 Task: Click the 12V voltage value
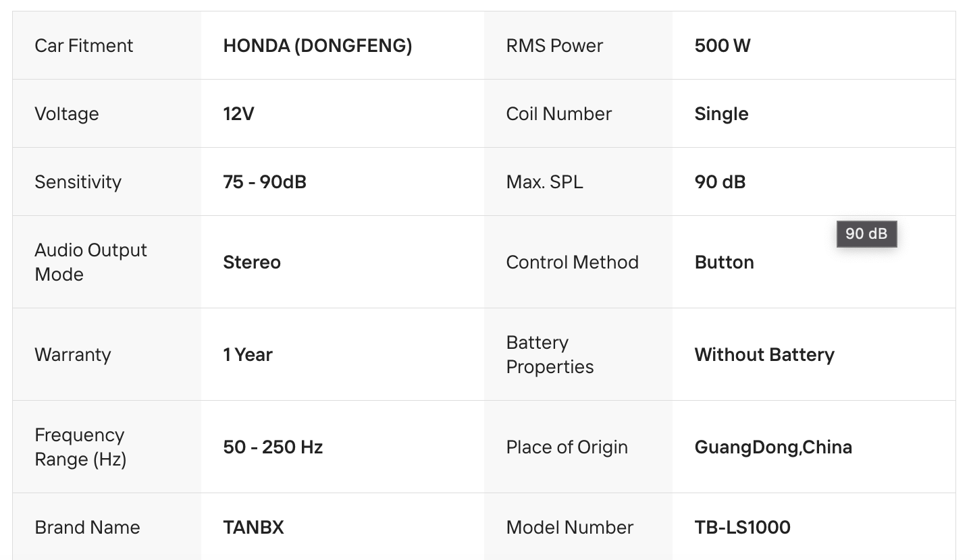[238, 114]
